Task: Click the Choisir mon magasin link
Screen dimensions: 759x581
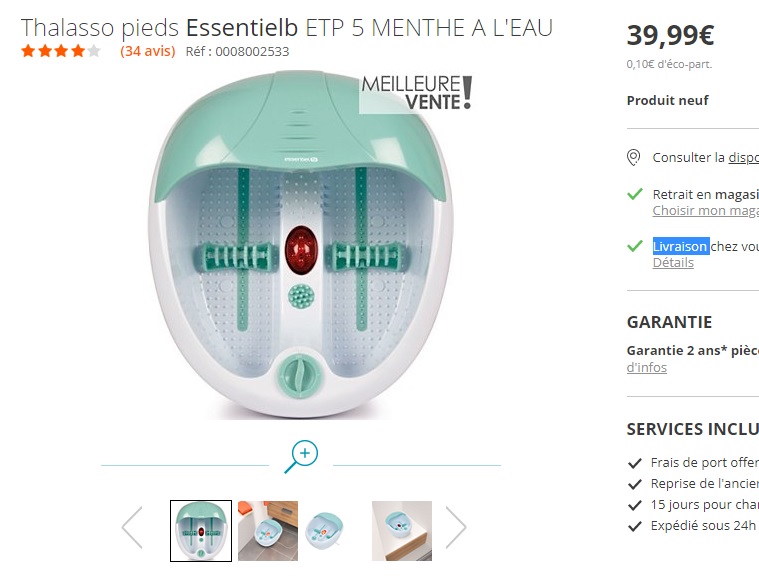Action: (x=705, y=211)
